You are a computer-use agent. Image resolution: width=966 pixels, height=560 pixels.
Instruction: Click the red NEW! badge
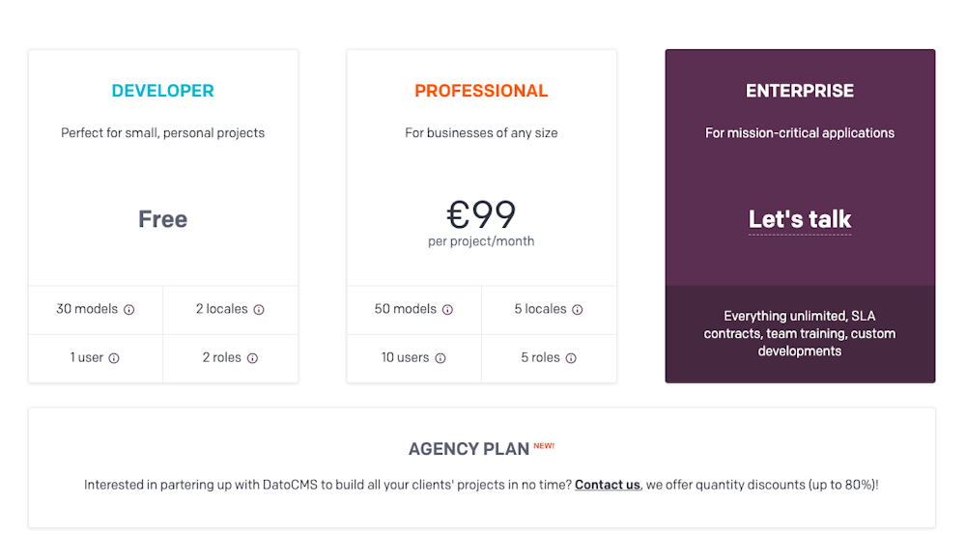(x=544, y=445)
